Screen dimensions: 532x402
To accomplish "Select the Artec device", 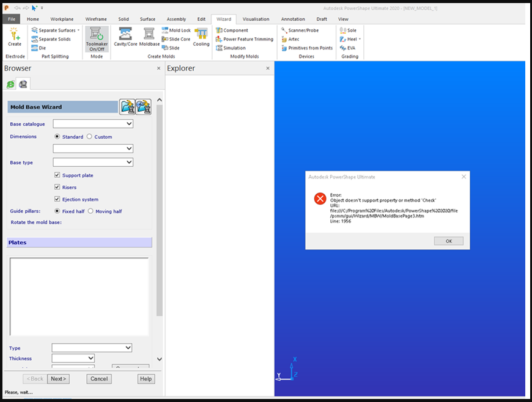I will click(x=290, y=39).
